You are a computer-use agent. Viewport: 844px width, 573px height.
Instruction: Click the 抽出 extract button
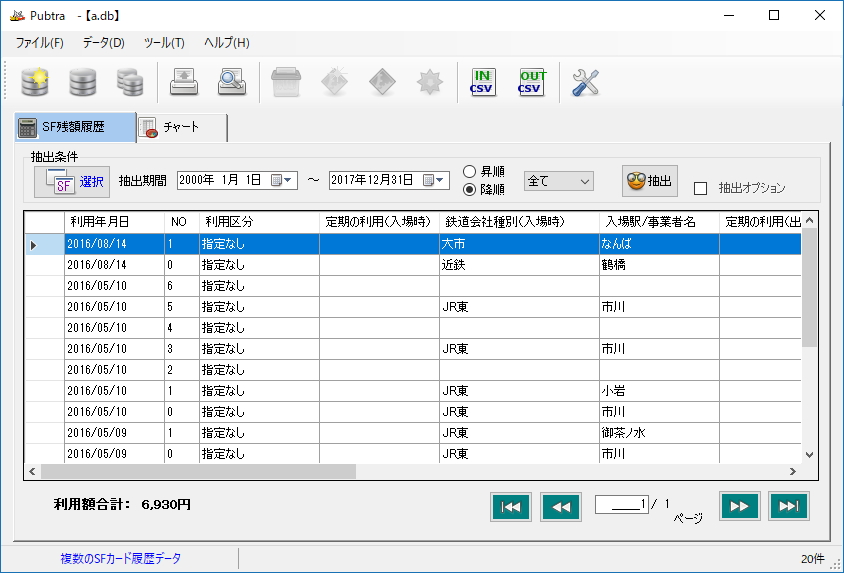(650, 181)
